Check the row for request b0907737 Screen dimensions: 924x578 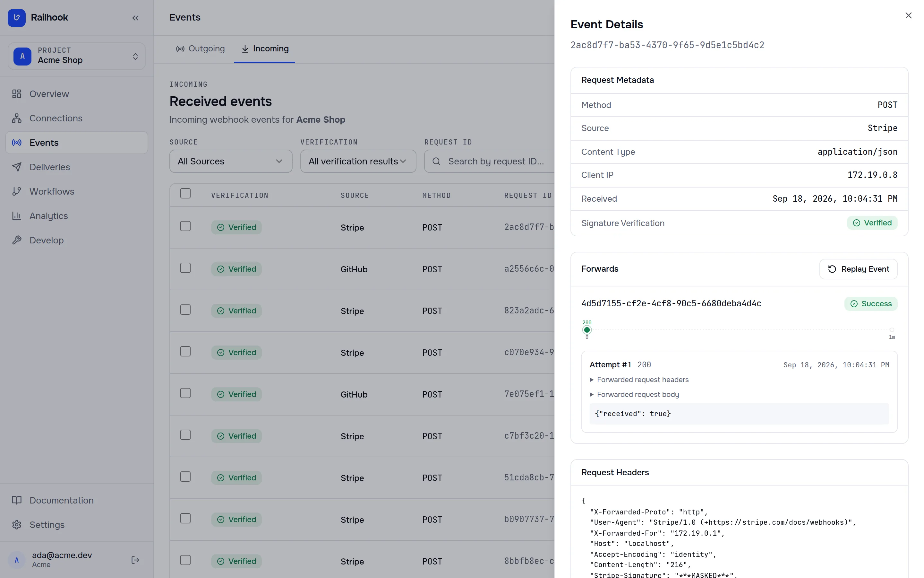tap(185, 518)
